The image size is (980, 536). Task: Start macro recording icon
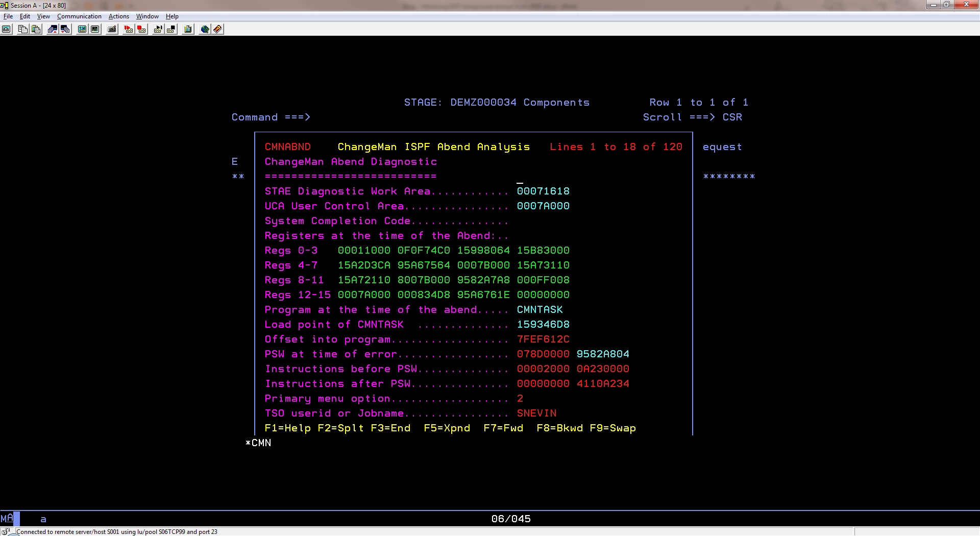pos(129,29)
